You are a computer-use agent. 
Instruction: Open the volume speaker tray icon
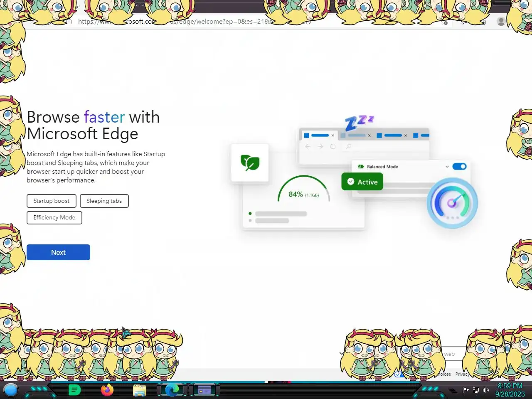486,390
